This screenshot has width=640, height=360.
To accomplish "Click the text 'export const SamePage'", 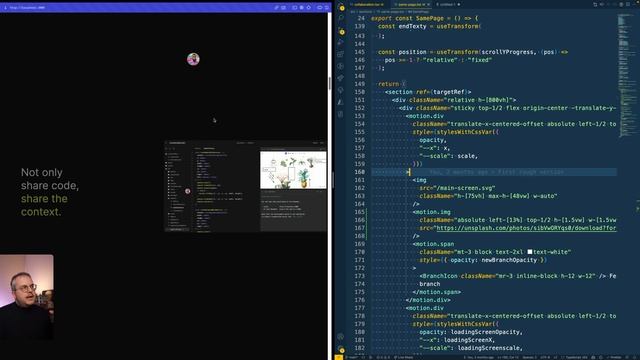I will [x=407, y=18].
